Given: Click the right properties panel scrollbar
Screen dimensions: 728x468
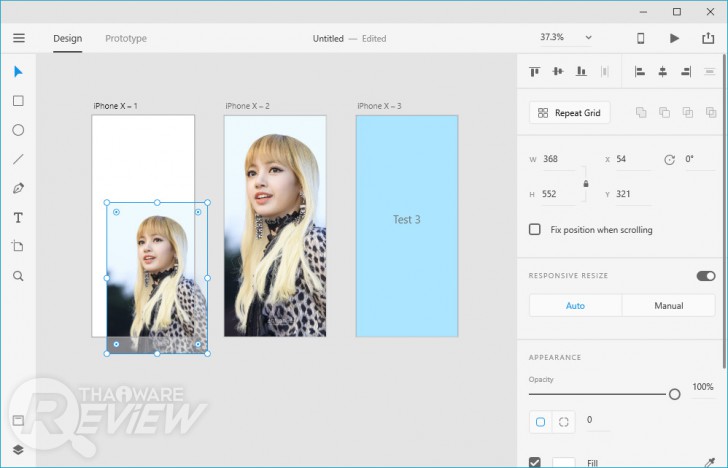Looking at the screenshot, I should [725, 211].
